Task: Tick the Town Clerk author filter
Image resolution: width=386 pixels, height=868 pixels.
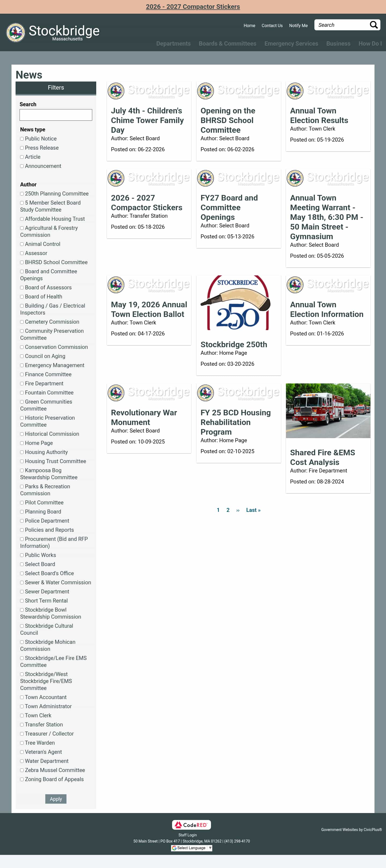Action: click(x=22, y=716)
